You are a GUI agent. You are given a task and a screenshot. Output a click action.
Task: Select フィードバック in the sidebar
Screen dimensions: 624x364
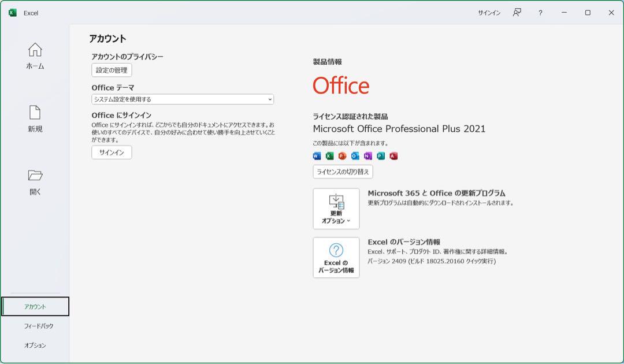pyautogui.click(x=39, y=326)
